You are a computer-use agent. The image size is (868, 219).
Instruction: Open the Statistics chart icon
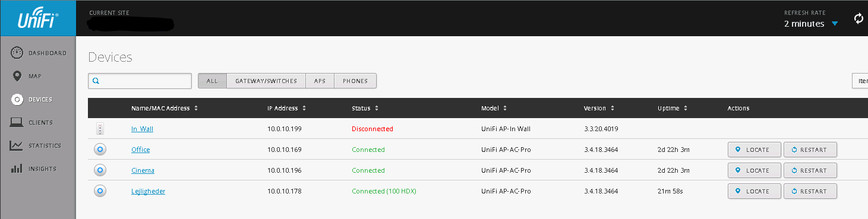click(17, 145)
